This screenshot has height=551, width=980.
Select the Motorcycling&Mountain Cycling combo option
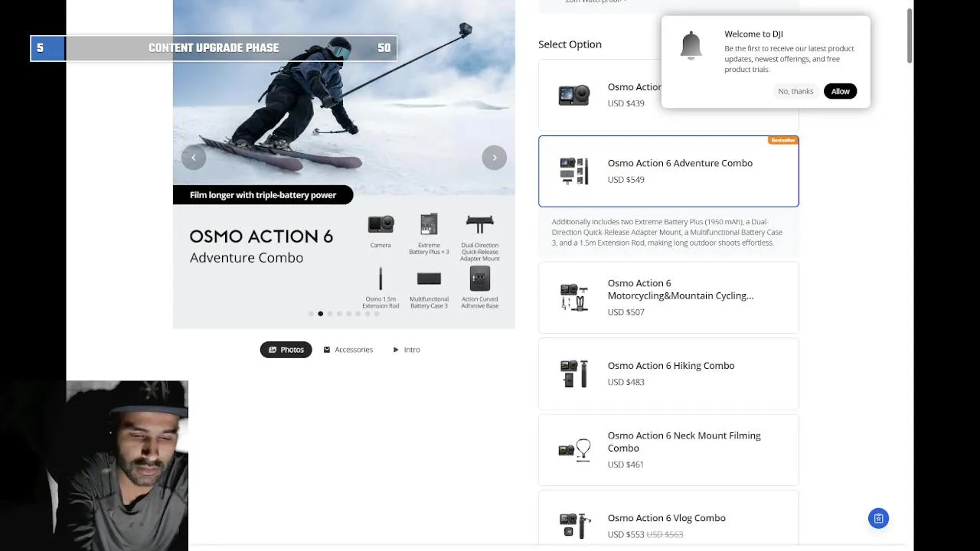click(668, 298)
